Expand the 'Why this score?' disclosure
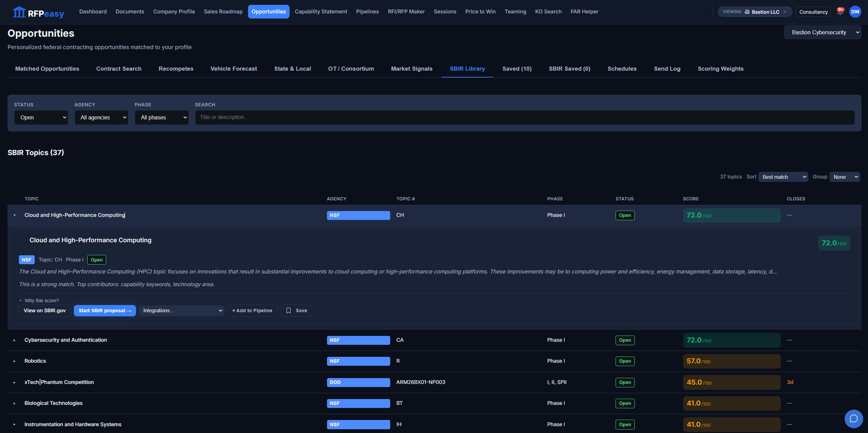868x433 pixels. (x=39, y=301)
